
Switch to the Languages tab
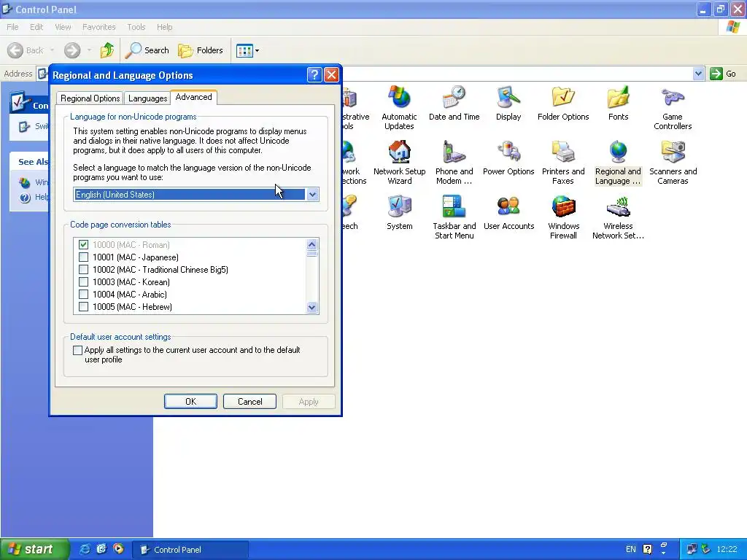tap(147, 98)
